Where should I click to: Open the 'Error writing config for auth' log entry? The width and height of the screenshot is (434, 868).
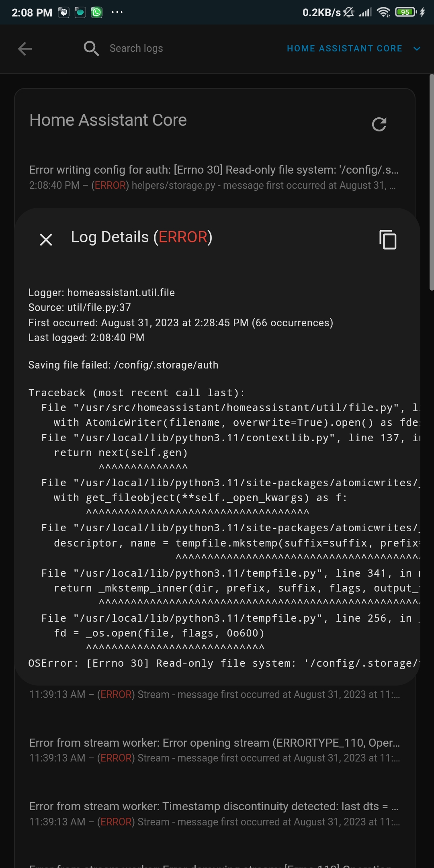coord(214,177)
